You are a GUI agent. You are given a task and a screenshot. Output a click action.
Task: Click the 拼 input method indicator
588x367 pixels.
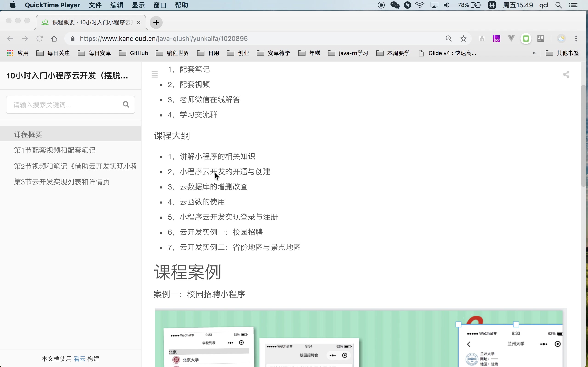point(492,5)
